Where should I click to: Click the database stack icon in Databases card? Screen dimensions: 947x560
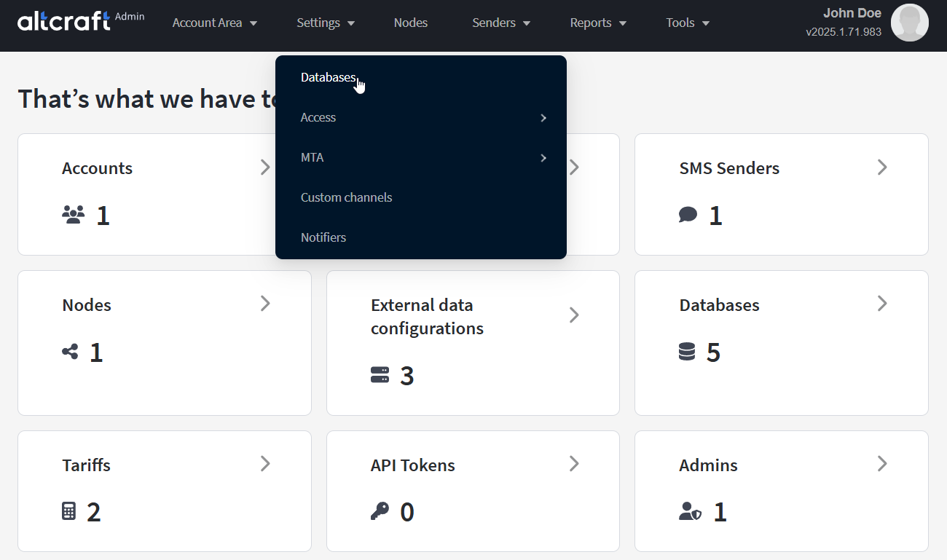point(686,352)
